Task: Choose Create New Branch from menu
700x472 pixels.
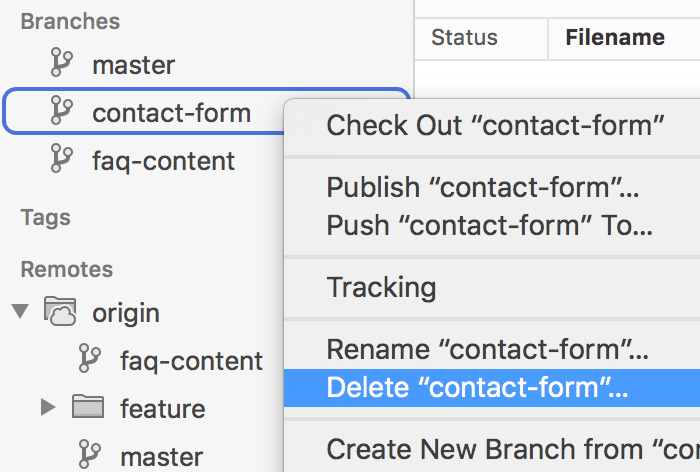Action: [x=512, y=450]
